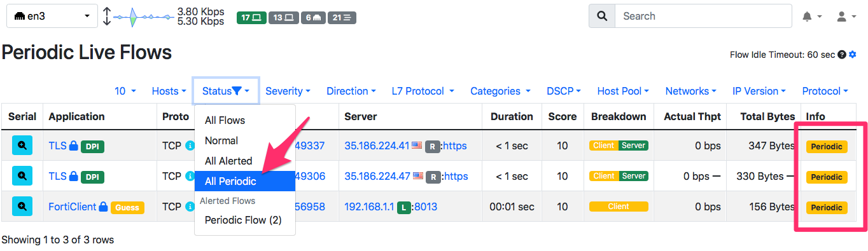Expand the Severity filter dropdown

point(288,91)
